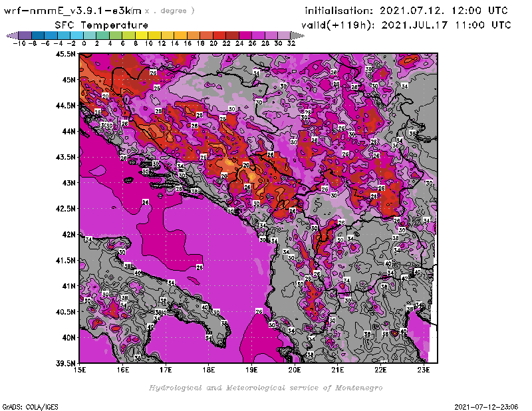Viewport: 532px width, 411px height.
Task: Click the initialisation '2021.07.12. 12:00 UTC' text
Action: (444, 11)
